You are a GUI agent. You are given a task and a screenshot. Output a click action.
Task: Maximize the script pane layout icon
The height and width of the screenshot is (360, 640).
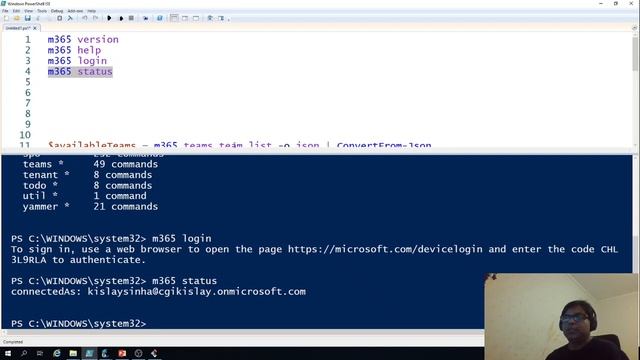pos(196,18)
